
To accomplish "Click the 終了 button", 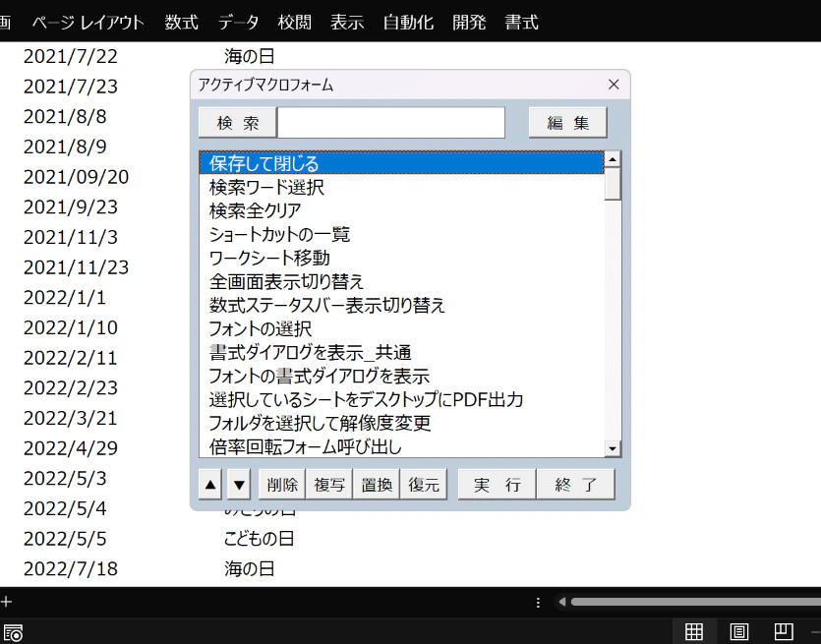I will [575, 485].
